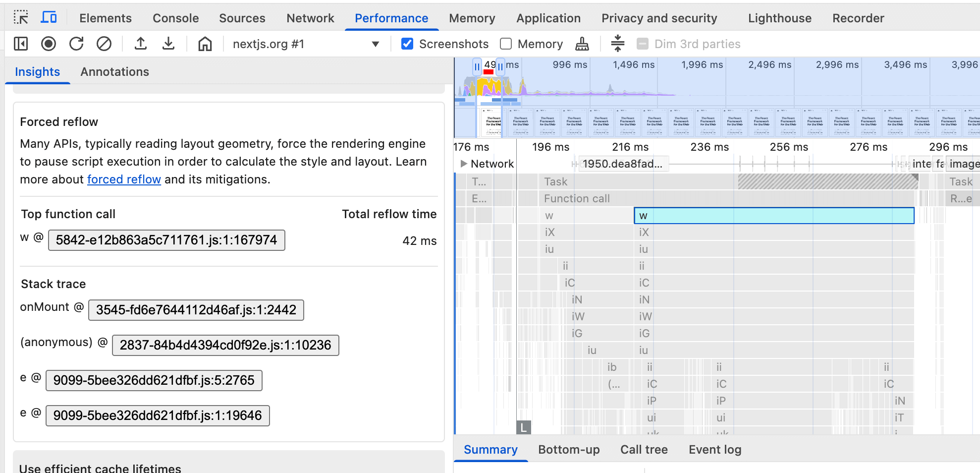Open the forced reflow documentation link
The height and width of the screenshot is (473, 980).
pyautogui.click(x=124, y=179)
